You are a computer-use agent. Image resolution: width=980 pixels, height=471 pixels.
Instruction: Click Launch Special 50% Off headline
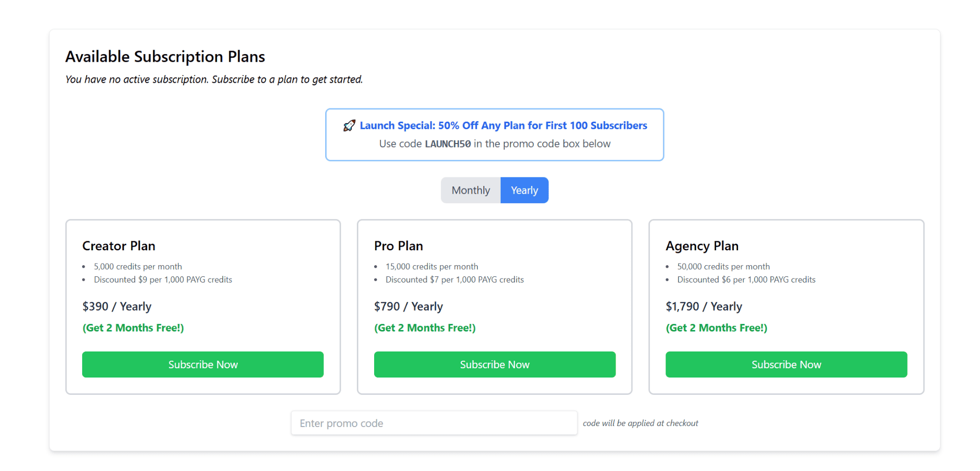tap(503, 126)
